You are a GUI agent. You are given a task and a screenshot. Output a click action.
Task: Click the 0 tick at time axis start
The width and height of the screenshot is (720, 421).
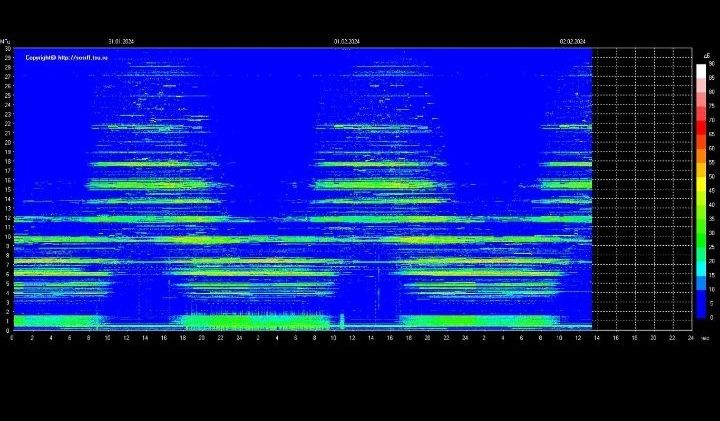pyautogui.click(x=12, y=338)
